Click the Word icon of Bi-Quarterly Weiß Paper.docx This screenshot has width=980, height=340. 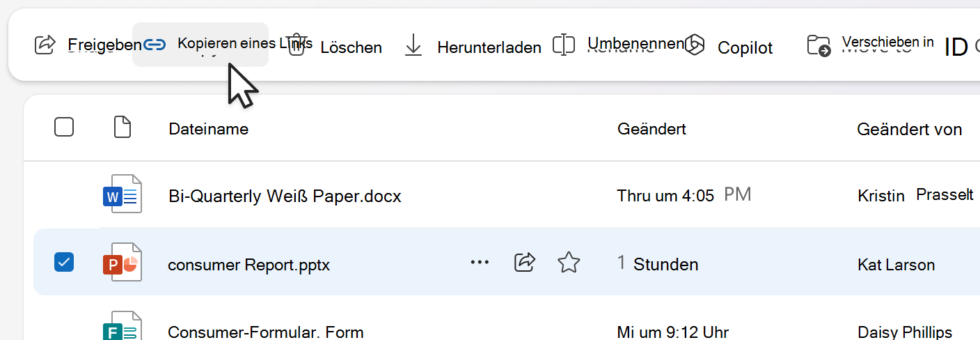pos(122,194)
